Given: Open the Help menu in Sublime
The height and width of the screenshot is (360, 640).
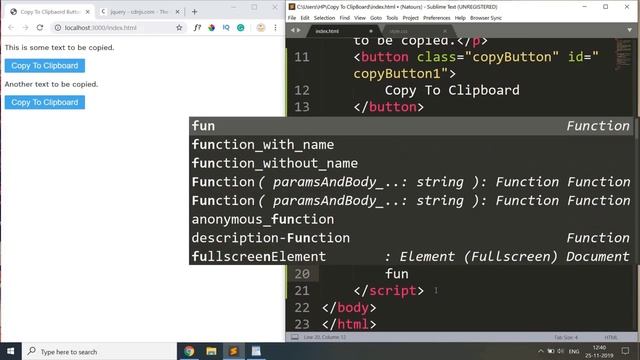Looking at the screenshot, I should [x=460, y=18].
